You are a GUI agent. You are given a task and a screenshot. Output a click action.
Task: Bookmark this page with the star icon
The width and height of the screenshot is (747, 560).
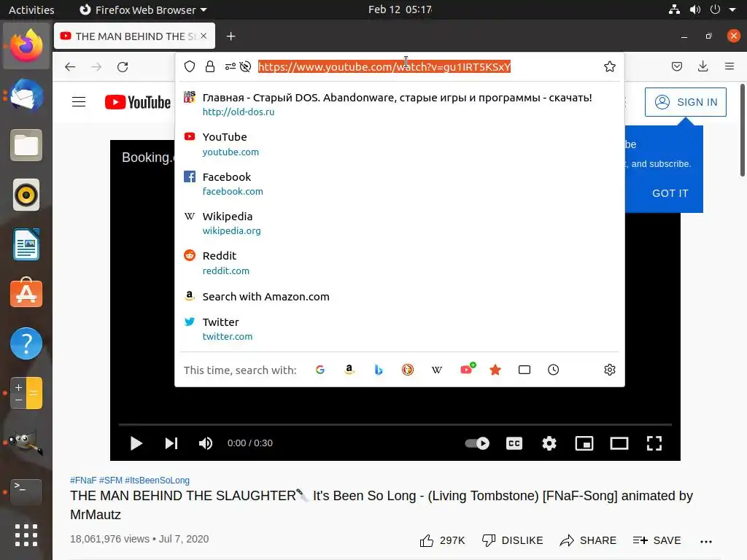(610, 66)
